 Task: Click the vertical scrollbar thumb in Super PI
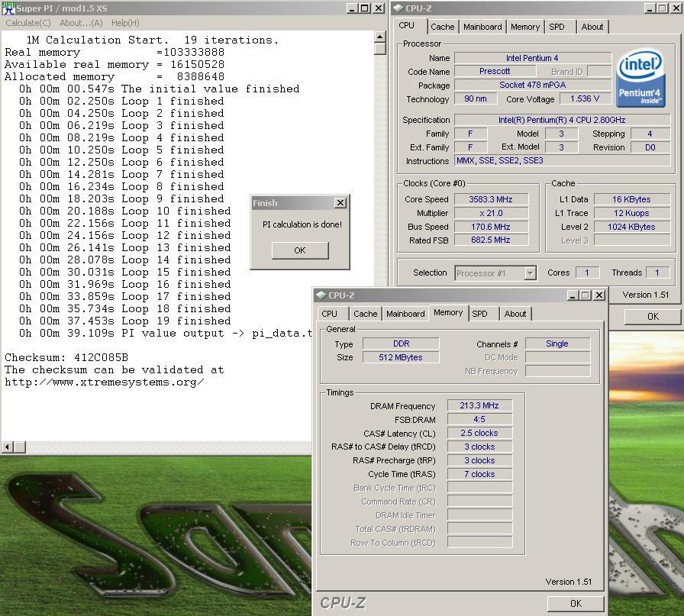380,48
